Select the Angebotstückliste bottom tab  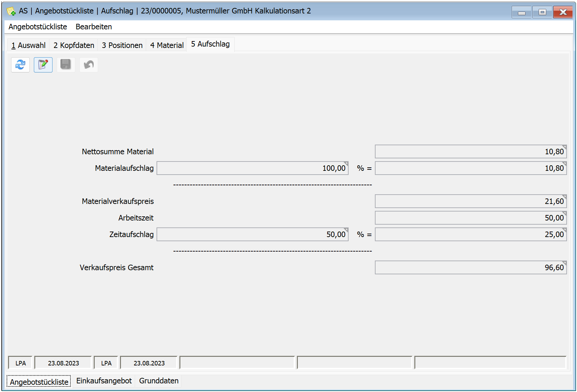coord(39,382)
